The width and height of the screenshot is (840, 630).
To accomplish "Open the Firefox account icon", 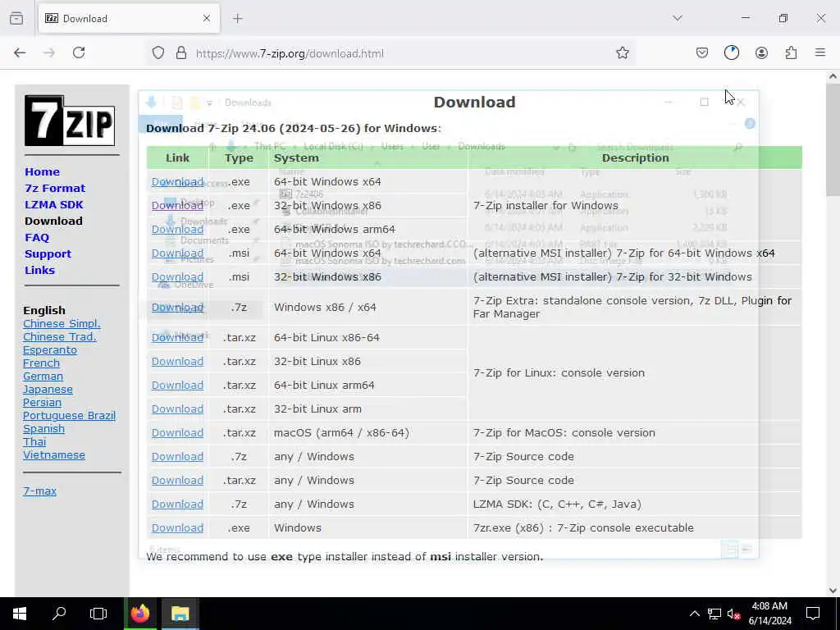I will coord(761,52).
